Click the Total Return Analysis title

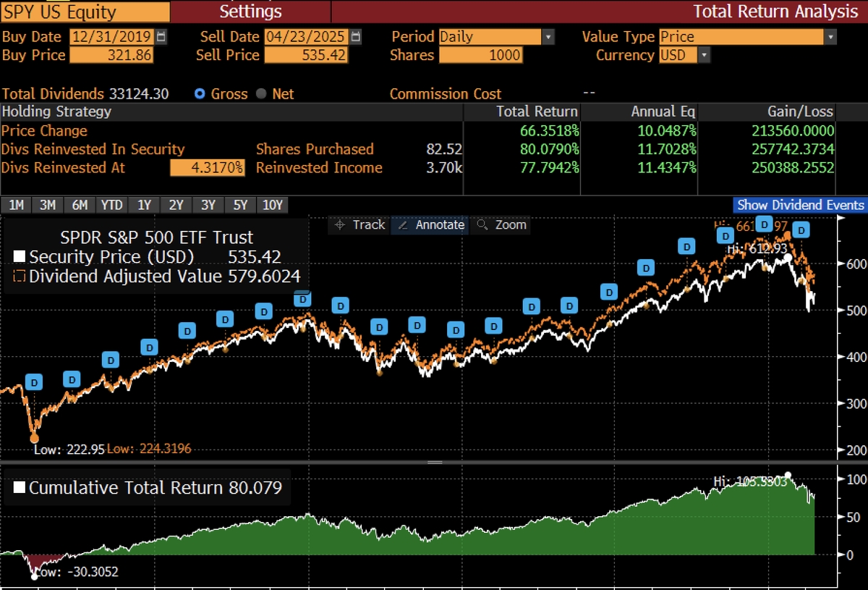click(x=775, y=12)
